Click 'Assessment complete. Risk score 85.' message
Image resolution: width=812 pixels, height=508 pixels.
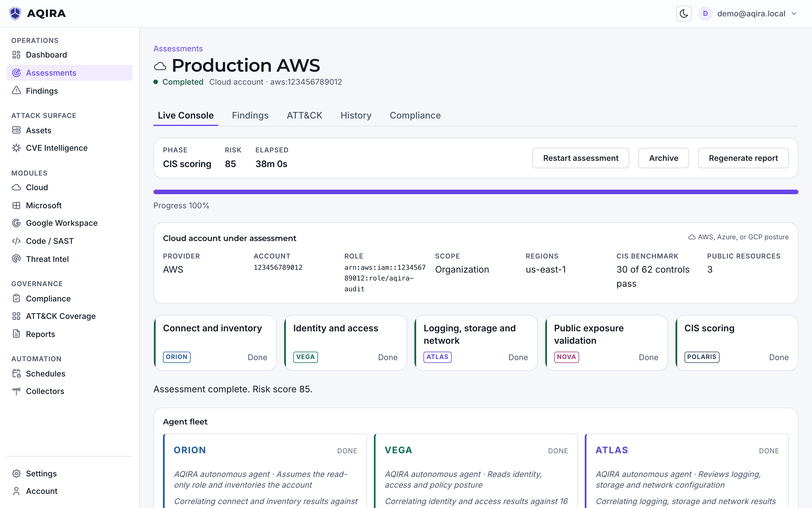pos(233,389)
